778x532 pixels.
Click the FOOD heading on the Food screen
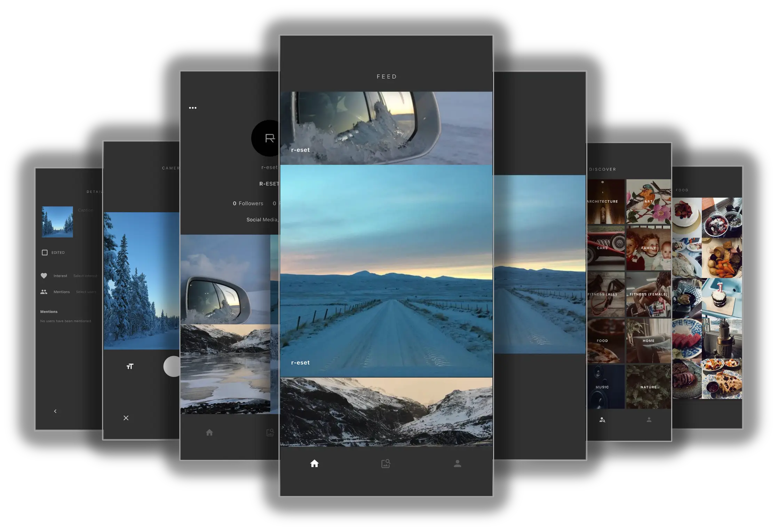point(682,190)
